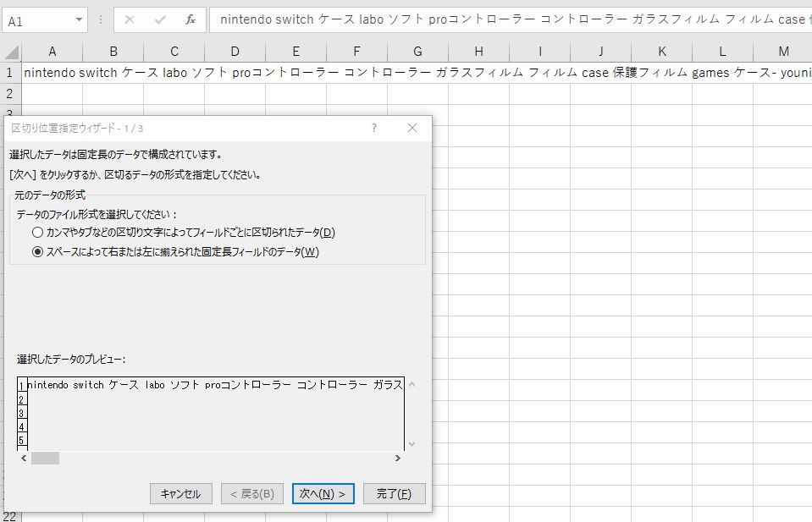
Task: Select column L header
Action: point(722,52)
